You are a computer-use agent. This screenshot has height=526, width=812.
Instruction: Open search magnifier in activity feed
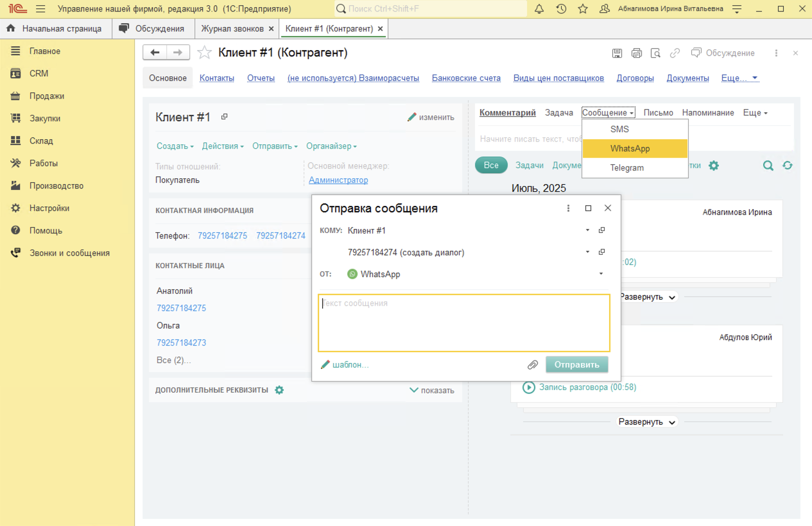tap(768, 165)
